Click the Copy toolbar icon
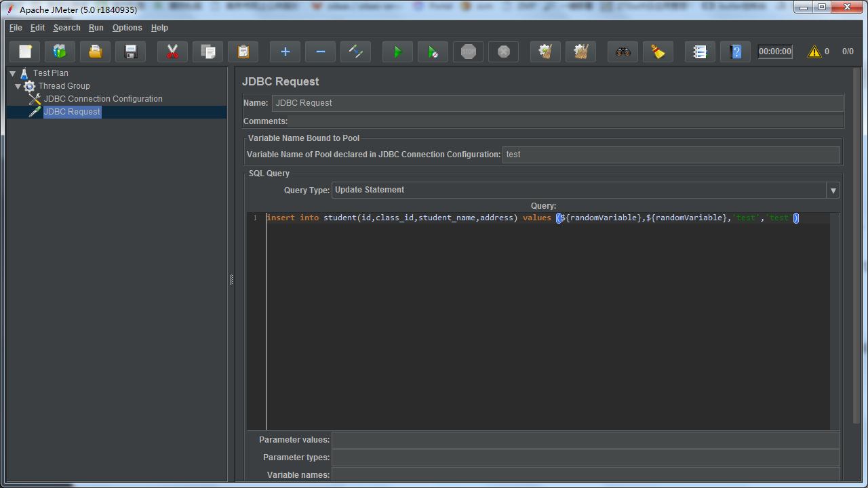 pos(208,52)
